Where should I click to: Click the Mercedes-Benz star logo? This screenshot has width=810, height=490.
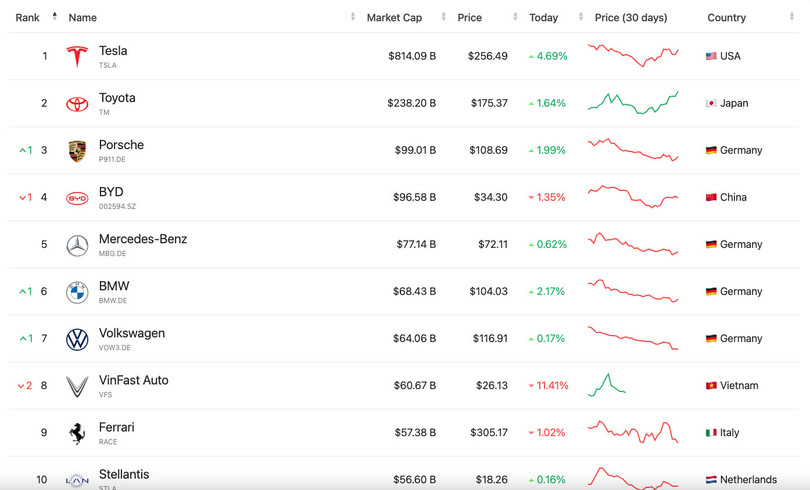coord(77,245)
